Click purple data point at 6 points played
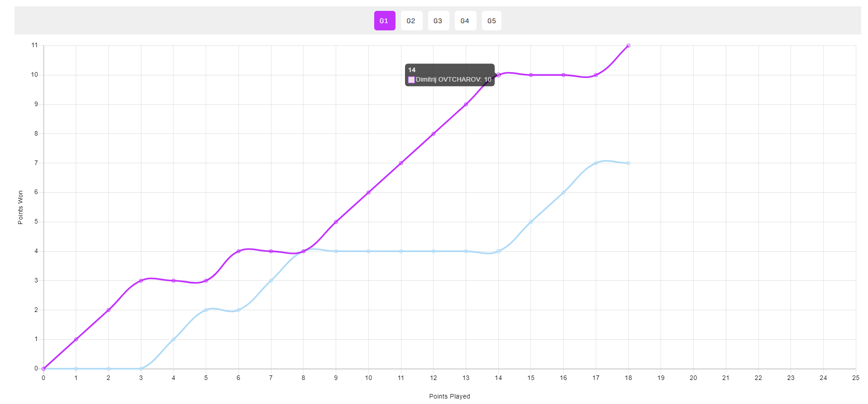 coord(238,251)
